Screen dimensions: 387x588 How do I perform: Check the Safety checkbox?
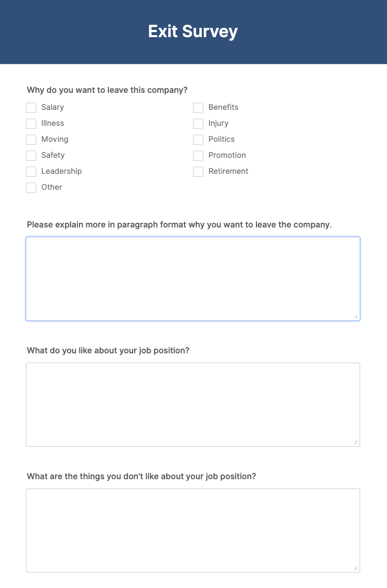pos(31,155)
